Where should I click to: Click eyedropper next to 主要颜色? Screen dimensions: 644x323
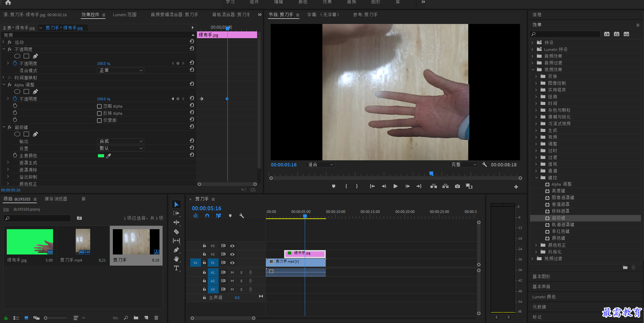108,156
